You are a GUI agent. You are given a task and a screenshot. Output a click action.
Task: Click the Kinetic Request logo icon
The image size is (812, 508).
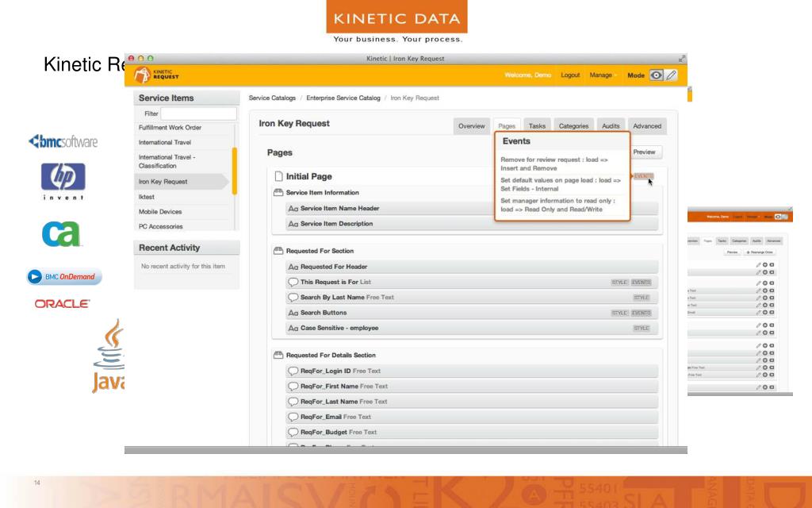click(142, 75)
